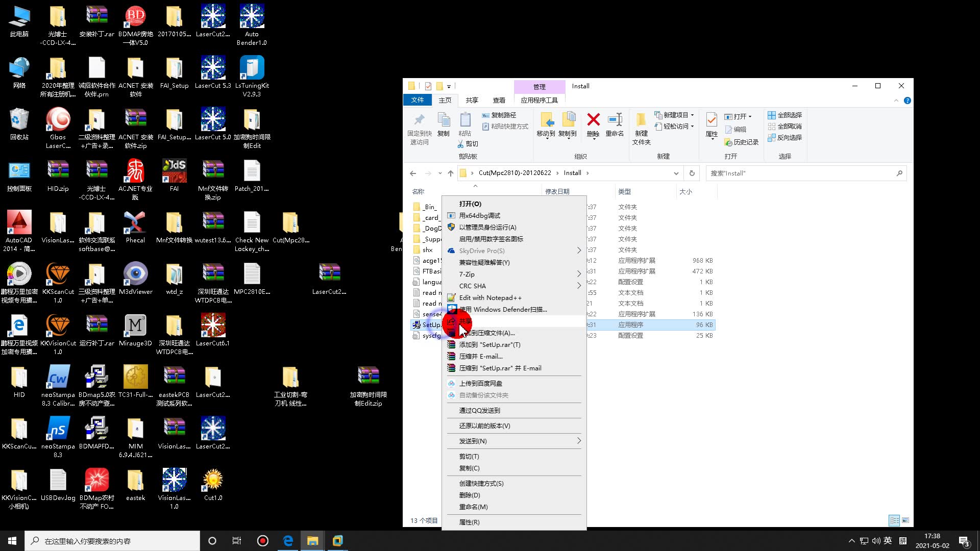Click the Start button on taskbar
The image size is (980, 551).
pos(12,541)
